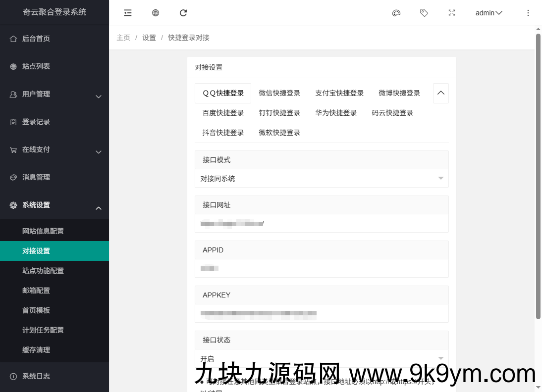Click the tag icon in header
Viewport: 542px width, 392px height.
click(424, 13)
